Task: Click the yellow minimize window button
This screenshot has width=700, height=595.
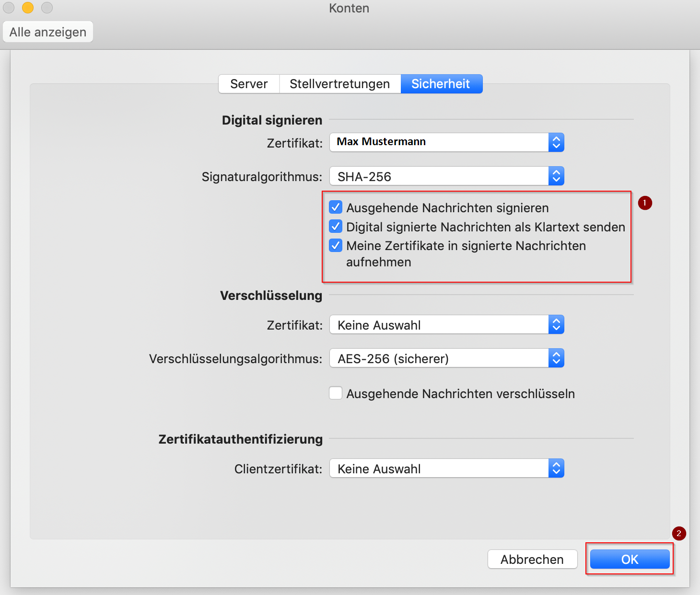Action: [x=28, y=8]
